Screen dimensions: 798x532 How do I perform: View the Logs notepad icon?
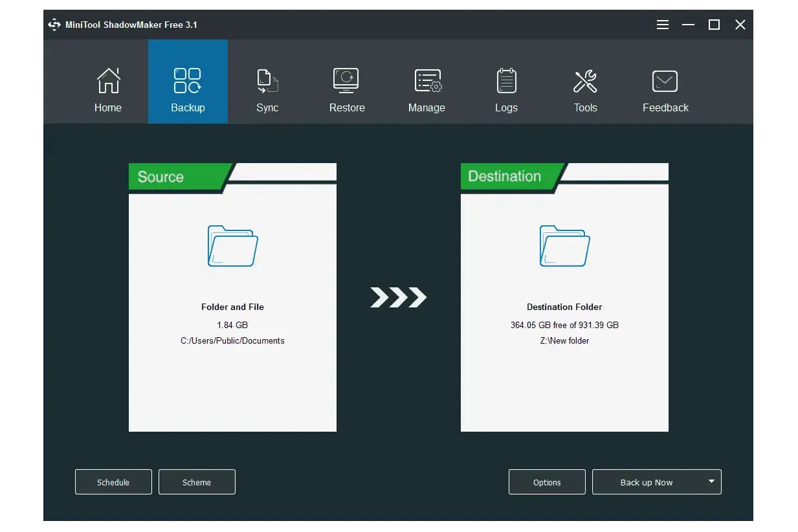pyautogui.click(x=506, y=81)
